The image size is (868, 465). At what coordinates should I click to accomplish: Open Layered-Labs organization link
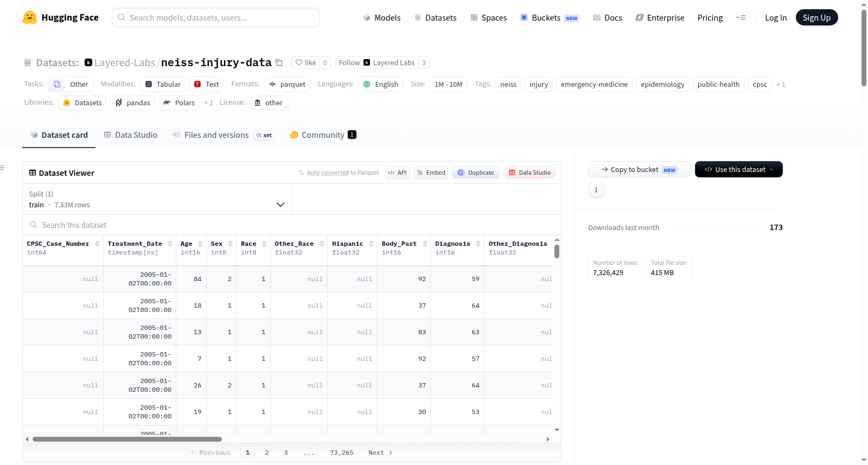coord(125,62)
